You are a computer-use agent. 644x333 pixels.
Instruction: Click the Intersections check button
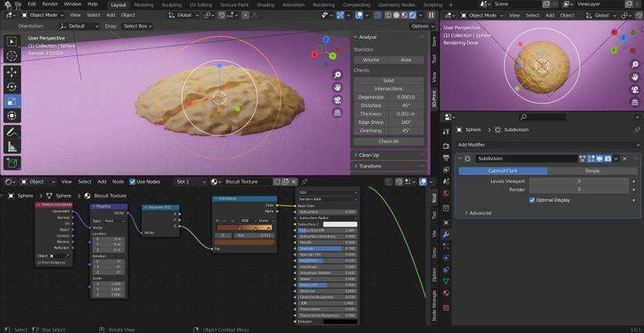tap(389, 89)
